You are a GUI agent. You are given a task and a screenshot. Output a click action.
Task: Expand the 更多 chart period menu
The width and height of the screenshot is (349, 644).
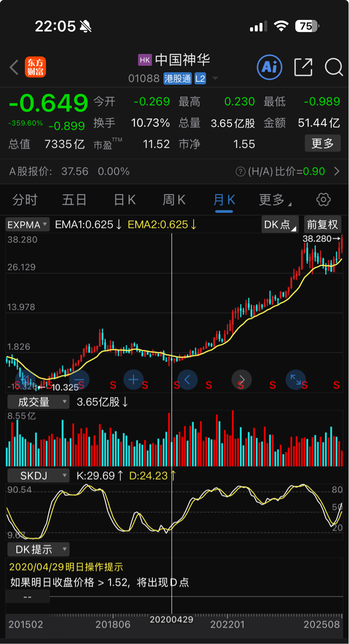pos(275,199)
